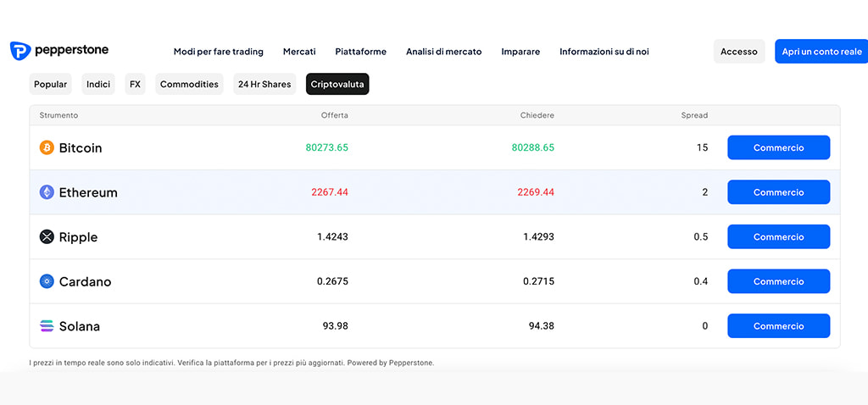The width and height of the screenshot is (868, 405).
Task: Click the Accesso login button
Action: (739, 52)
